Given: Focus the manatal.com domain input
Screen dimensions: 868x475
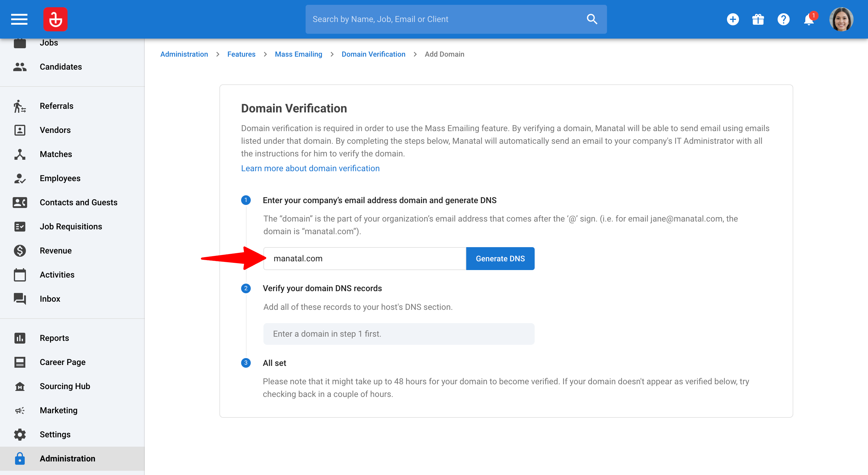Looking at the screenshot, I should click(x=365, y=258).
